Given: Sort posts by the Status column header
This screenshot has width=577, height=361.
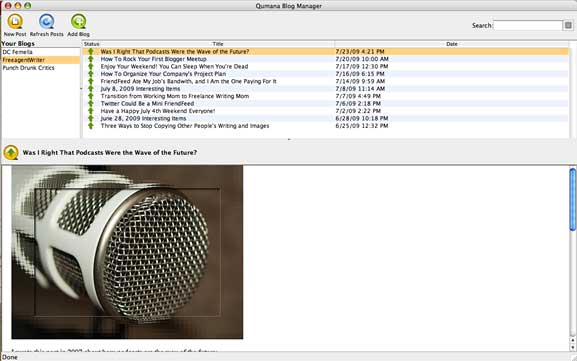Looking at the screenshot, I should 92,44.
